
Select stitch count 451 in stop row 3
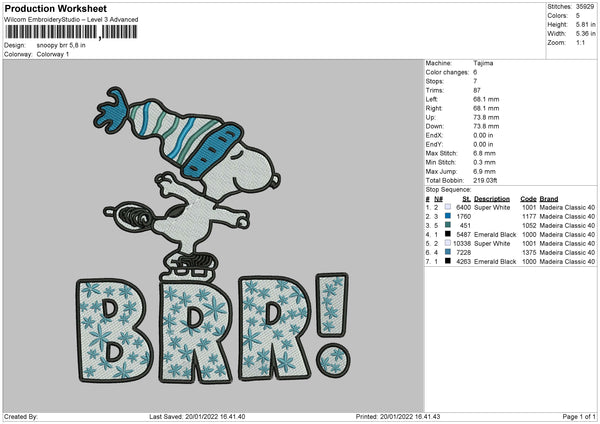pyautogui.click(x=465, y=226)
